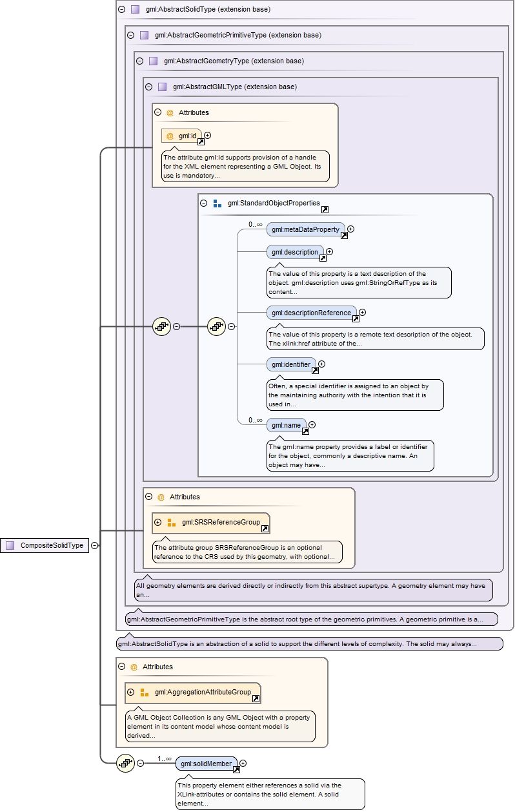
Task: Click gml:AbstractSolidType purple type icon
Action: [135, 10]
